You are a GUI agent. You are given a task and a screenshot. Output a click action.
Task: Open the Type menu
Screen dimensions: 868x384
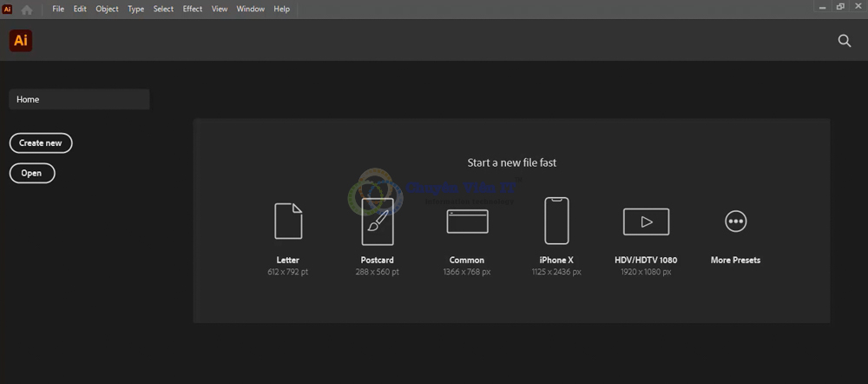pos(135,9)
